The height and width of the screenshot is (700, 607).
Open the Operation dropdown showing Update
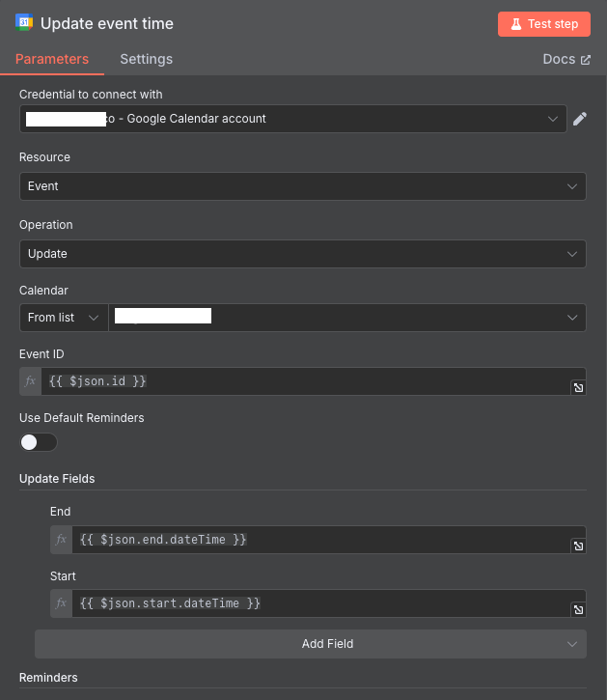pyautogui.click(x=303, y=254)
